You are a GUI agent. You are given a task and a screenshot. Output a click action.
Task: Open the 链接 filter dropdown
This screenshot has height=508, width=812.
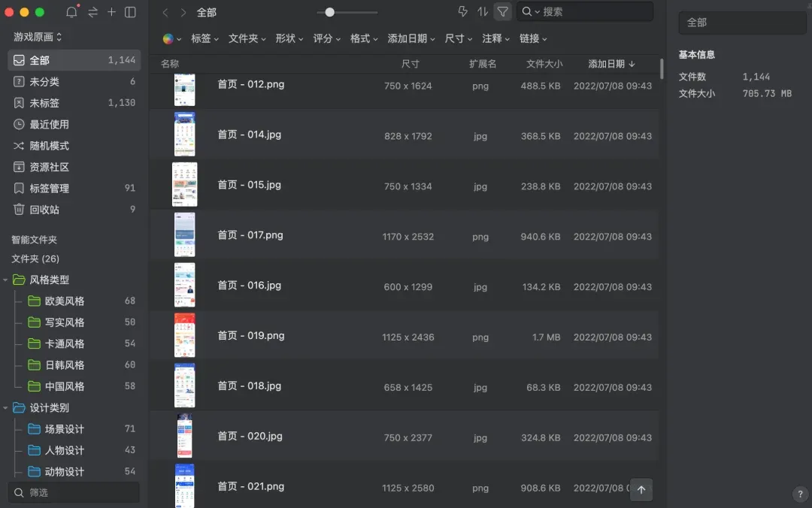point(533,39)
